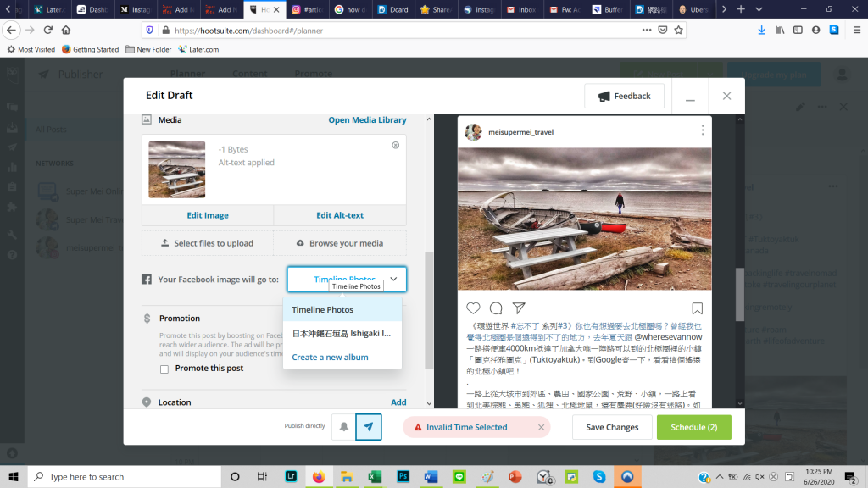
Task: Choose the Ishigaki album option
Action: pyautogui.click(x=342, y=334)
